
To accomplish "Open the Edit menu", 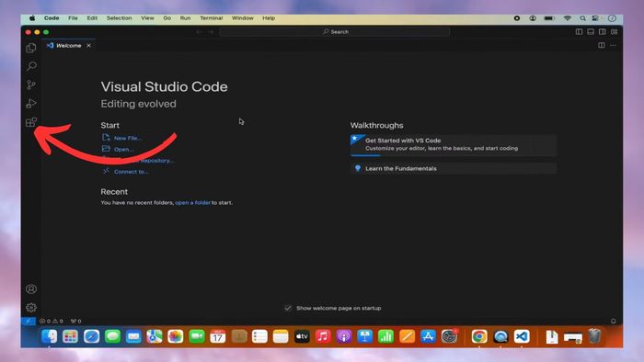I will click(x=92, y=18).
